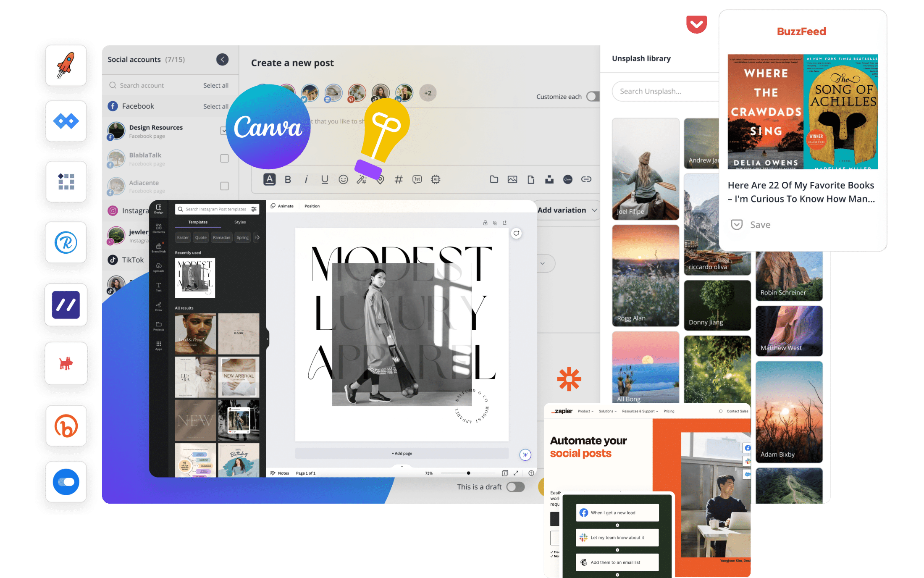Open Unsplash from the editor toolbar
The width and height of the screenshot is (924, 578).
[x=549, y=179]
